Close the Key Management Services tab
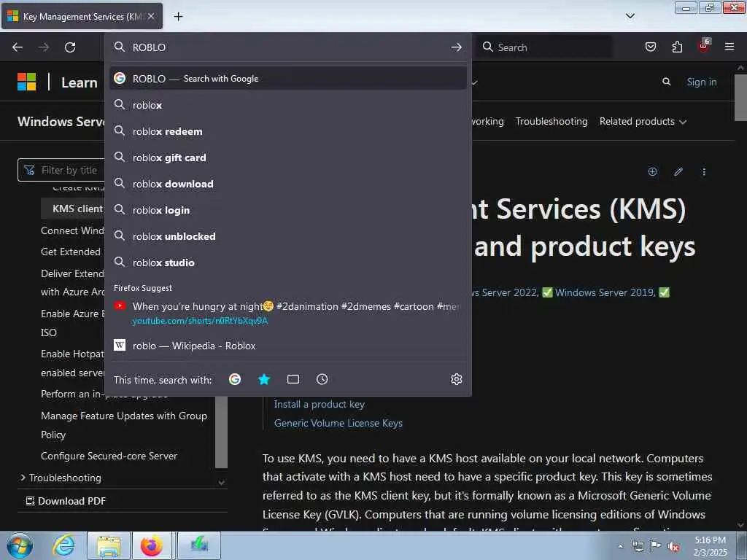 (x=151, y=16)
